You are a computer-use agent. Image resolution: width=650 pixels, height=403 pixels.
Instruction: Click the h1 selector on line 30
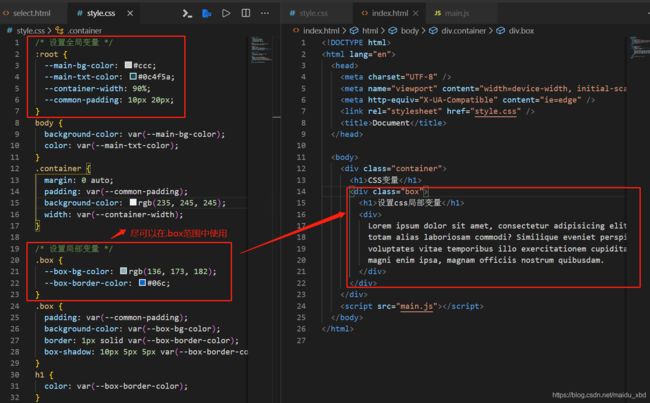click(39, 374)
